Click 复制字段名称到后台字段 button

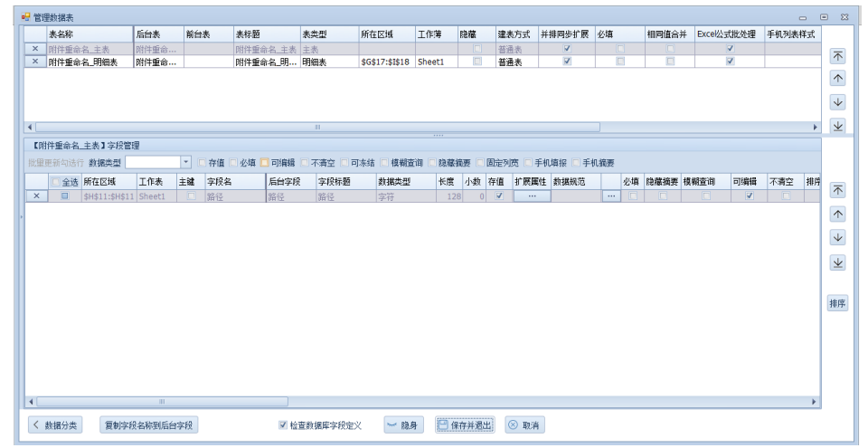click(148, 425)
